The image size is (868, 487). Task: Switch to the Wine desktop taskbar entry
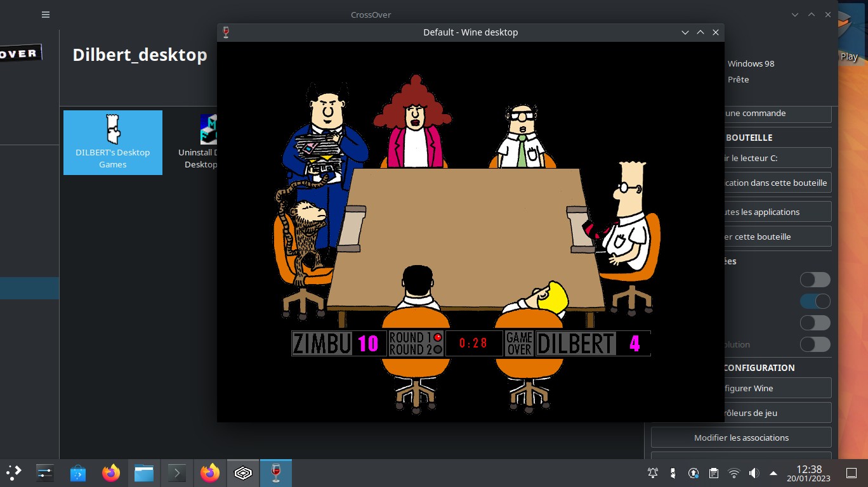tap(275, 473)
